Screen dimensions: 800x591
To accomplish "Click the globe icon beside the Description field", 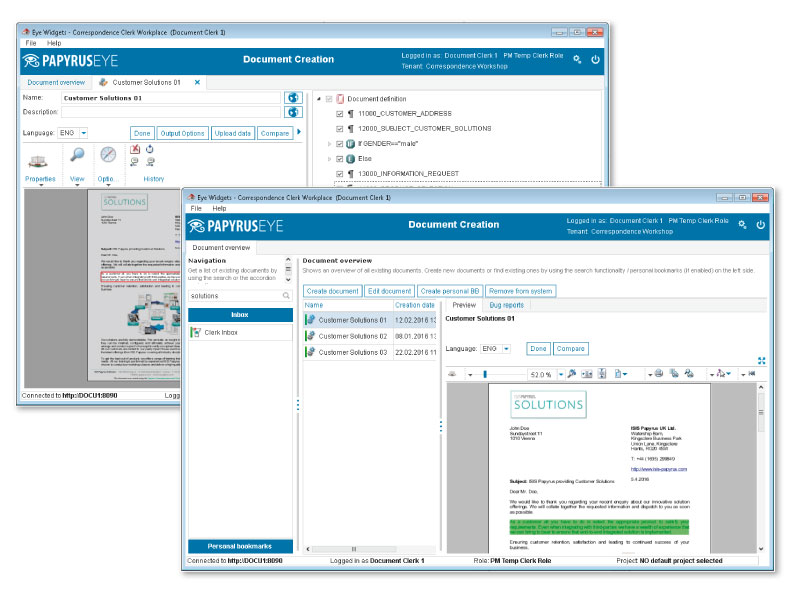I will pos(293,112).
